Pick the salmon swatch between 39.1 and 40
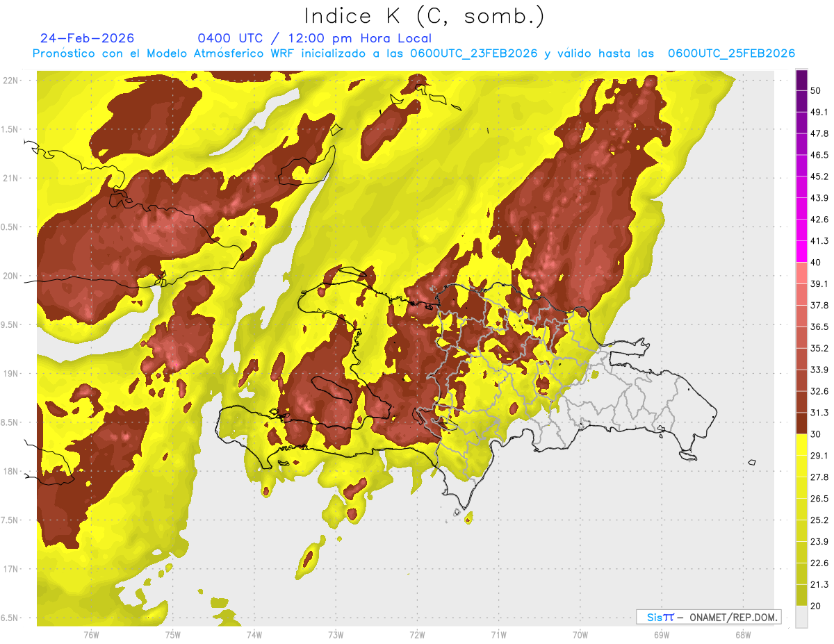The height and width of the screenshot is (644, 834). [x=801, y=273]
